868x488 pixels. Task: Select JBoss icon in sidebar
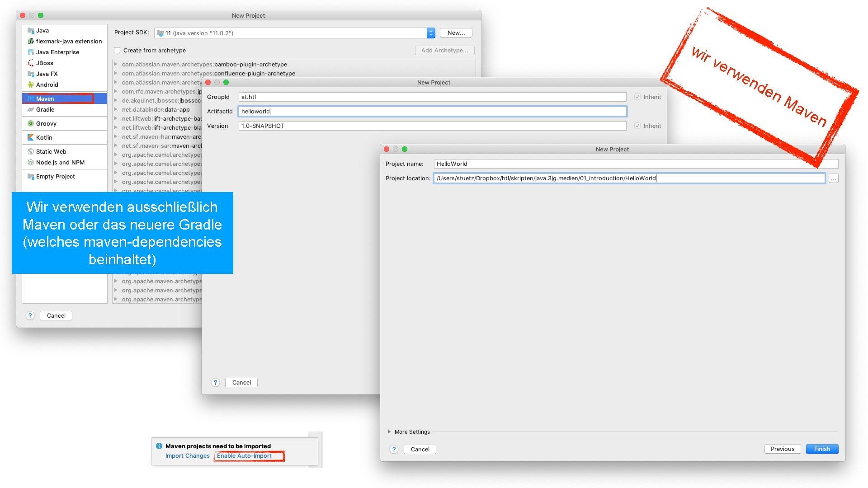[31, 63]
